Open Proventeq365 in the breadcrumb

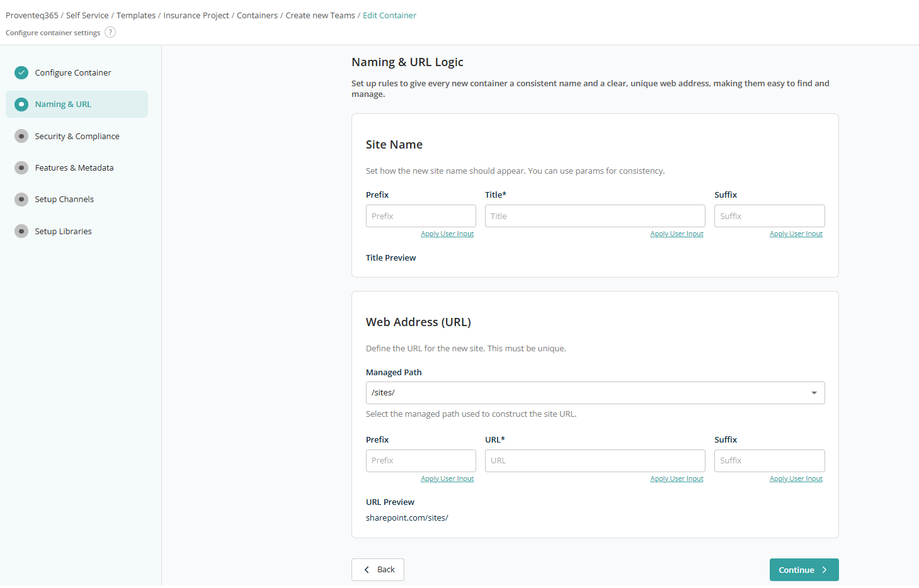point(32,15)
